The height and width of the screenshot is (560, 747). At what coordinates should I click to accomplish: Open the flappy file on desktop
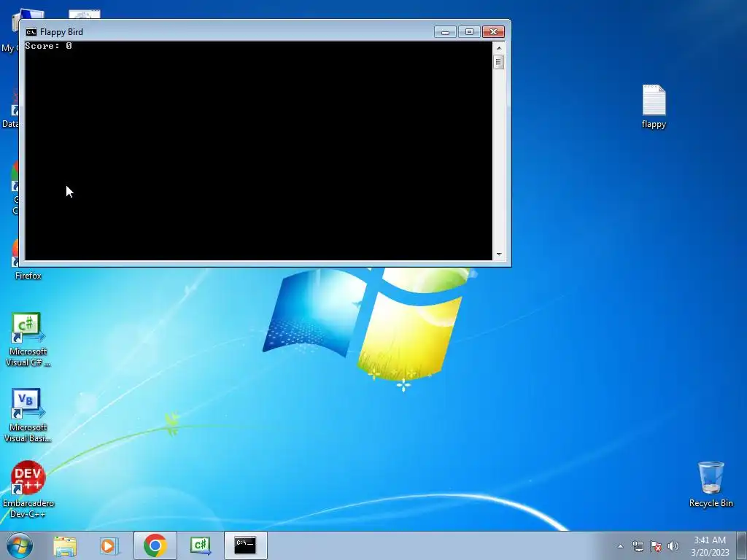click(x=654, y=106)
